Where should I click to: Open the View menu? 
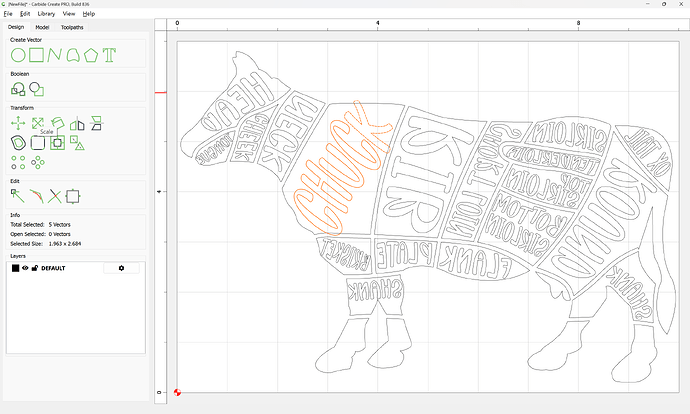pos(68,14)
